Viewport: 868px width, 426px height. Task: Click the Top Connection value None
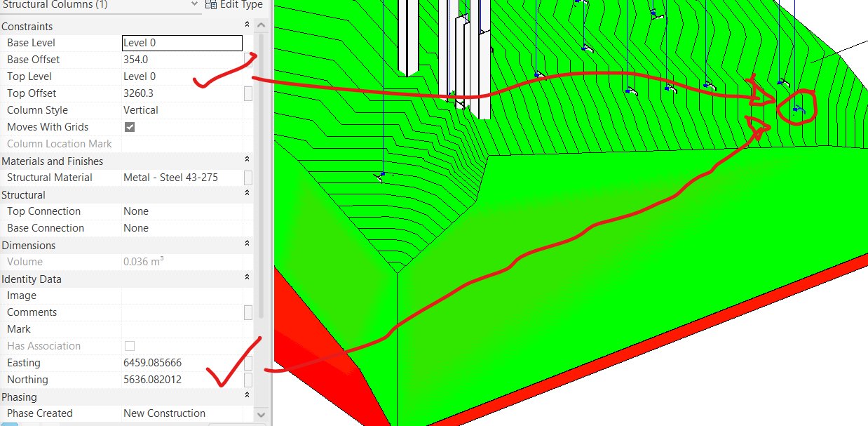(136, 211)
